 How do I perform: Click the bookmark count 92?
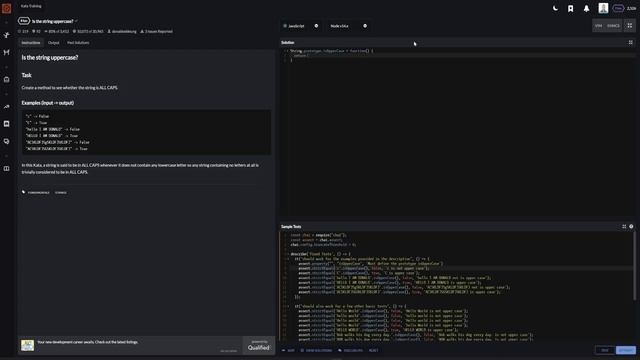coord(36,31)
